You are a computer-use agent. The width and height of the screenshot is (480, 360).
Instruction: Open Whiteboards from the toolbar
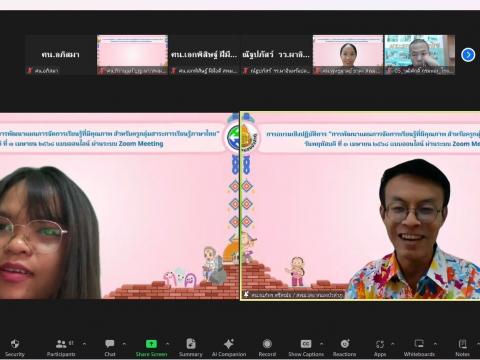pyautogui.click(x=419, y=348)
